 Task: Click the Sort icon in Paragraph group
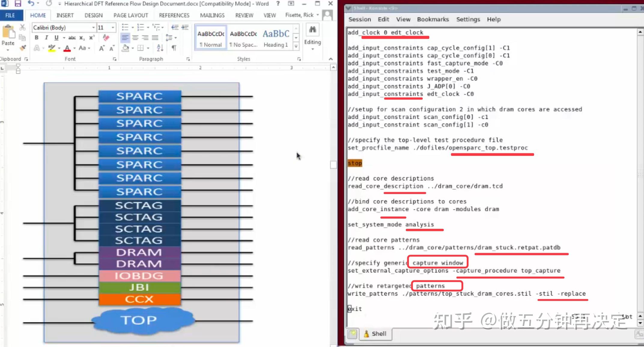[160, 48]
